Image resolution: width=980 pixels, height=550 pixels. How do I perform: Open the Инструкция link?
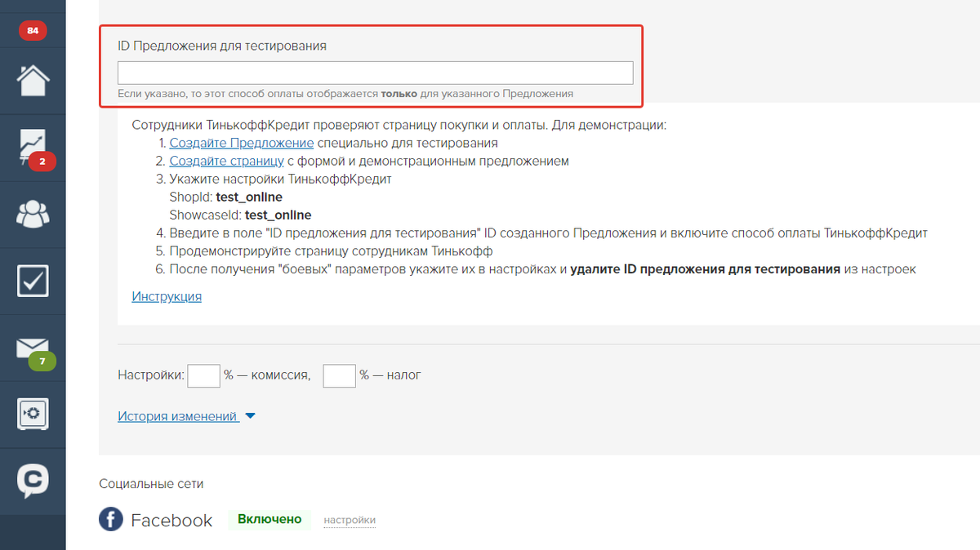click(x=167, y=296)
